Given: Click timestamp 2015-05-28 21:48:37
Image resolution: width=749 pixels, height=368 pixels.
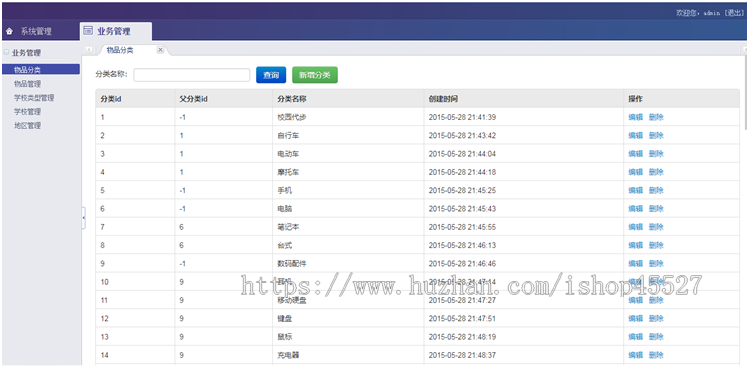Looking at the screenshot, I should tap(462, 355).
